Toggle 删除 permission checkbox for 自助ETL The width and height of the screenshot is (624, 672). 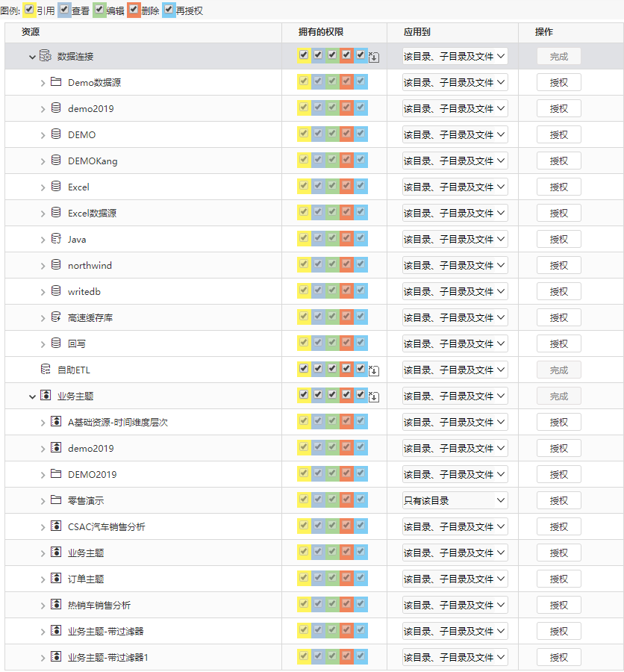[346, 369]
